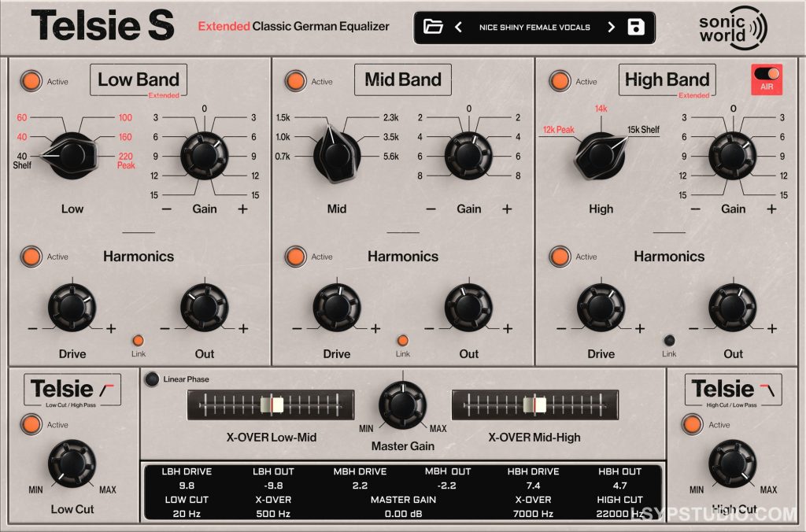
Task: Select the previous preset arrow
Action: coord(458,27)
